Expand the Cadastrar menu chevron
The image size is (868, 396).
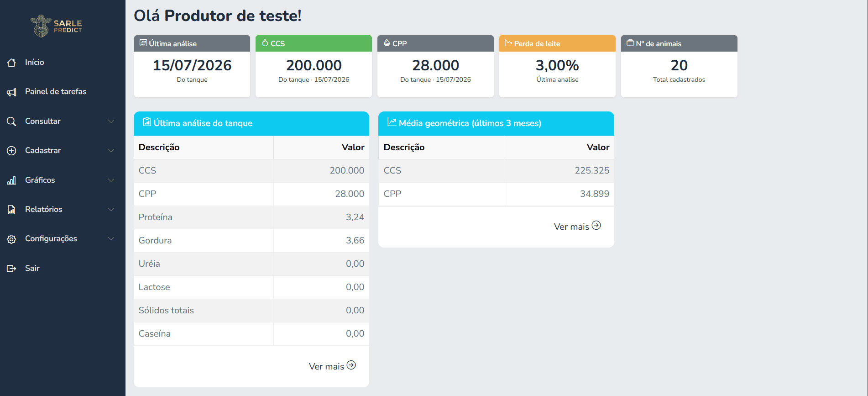(111, 150)
